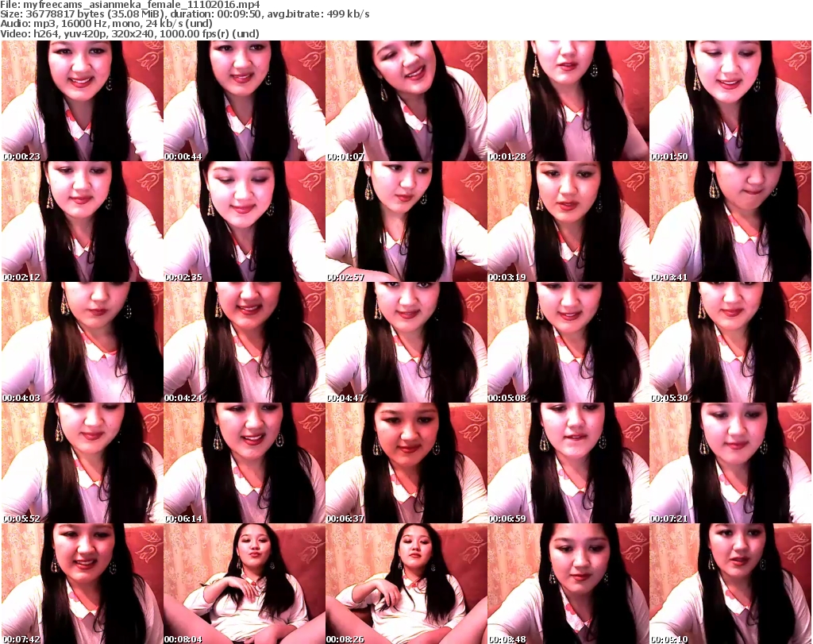813x644 pixels.
Task: Select the thumbnail frame stamped 00:00:44
Action: coord(245,101)
